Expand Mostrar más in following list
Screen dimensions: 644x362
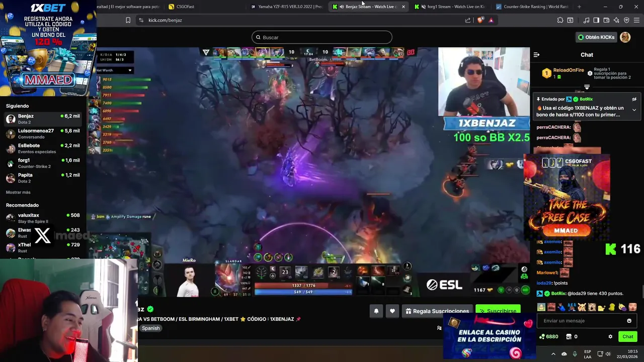click(18, 193)
